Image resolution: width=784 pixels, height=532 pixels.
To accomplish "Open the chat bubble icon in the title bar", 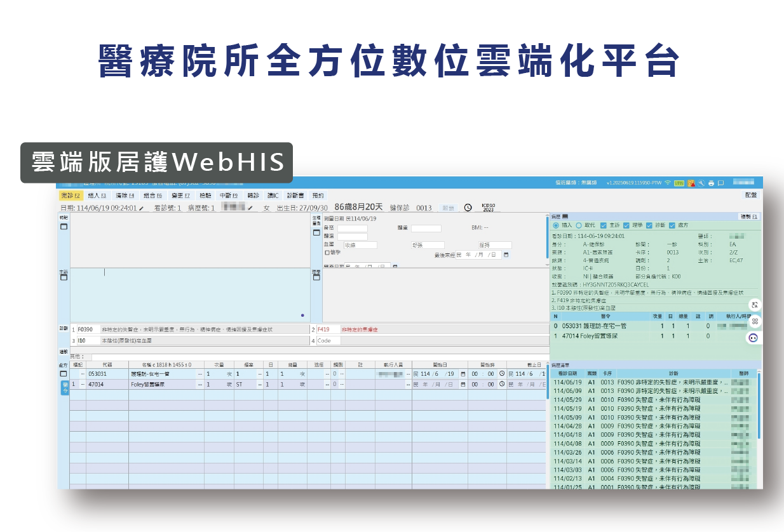I will (720, 183).
